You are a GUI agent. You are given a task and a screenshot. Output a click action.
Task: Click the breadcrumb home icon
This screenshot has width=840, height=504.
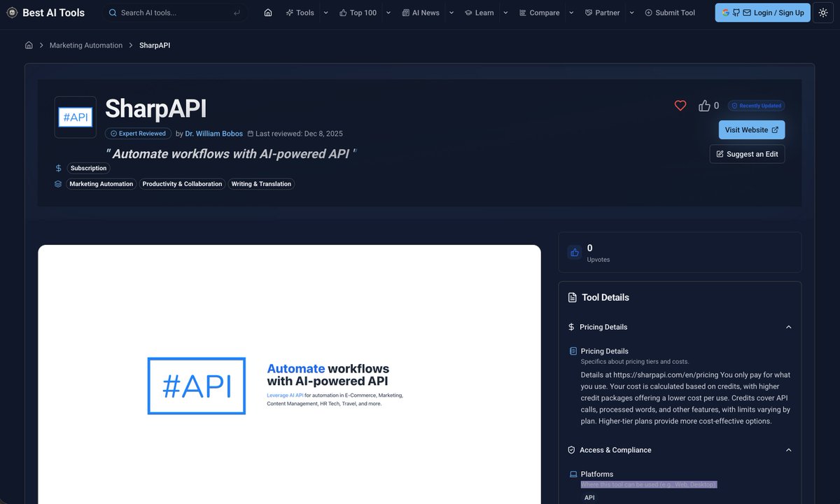[x=29, y=45]
